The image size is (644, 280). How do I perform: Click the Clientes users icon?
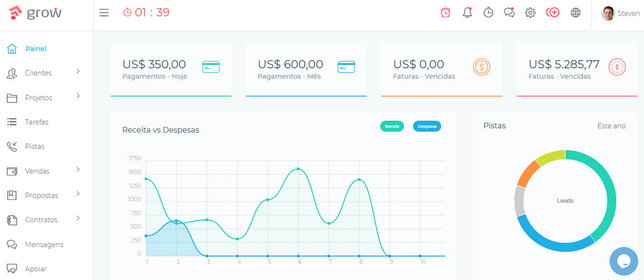12,73
